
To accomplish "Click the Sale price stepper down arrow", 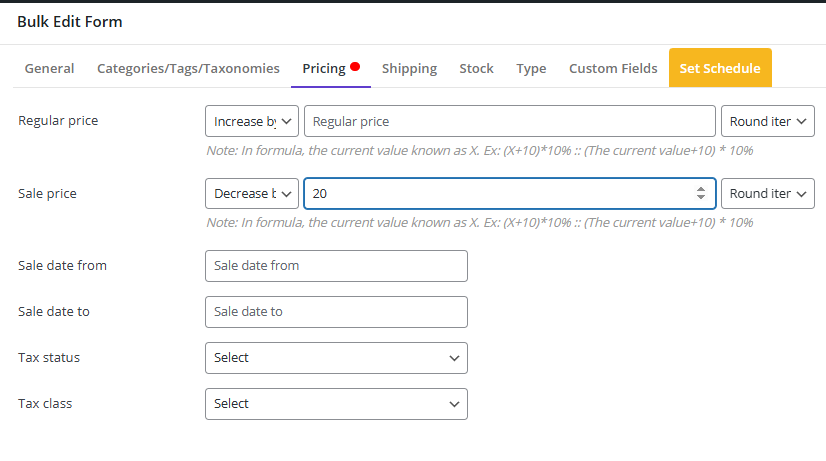I will point(701,197).
